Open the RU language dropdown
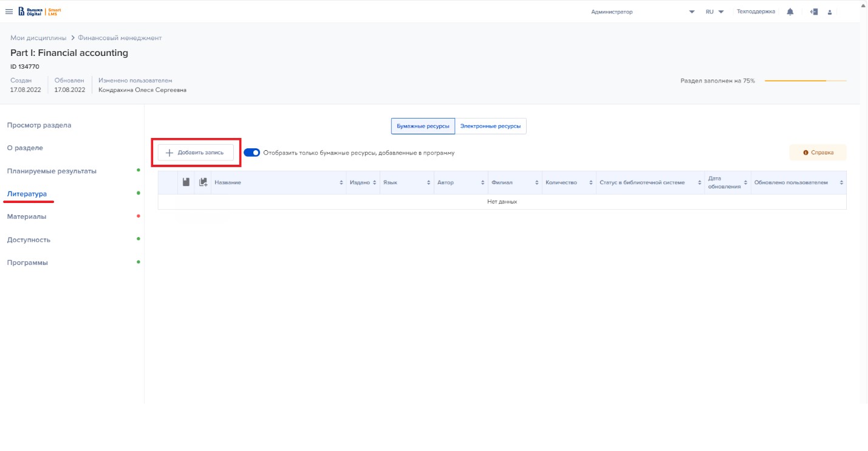Viewport: 868px width, 451px height. tap(714, 12)
